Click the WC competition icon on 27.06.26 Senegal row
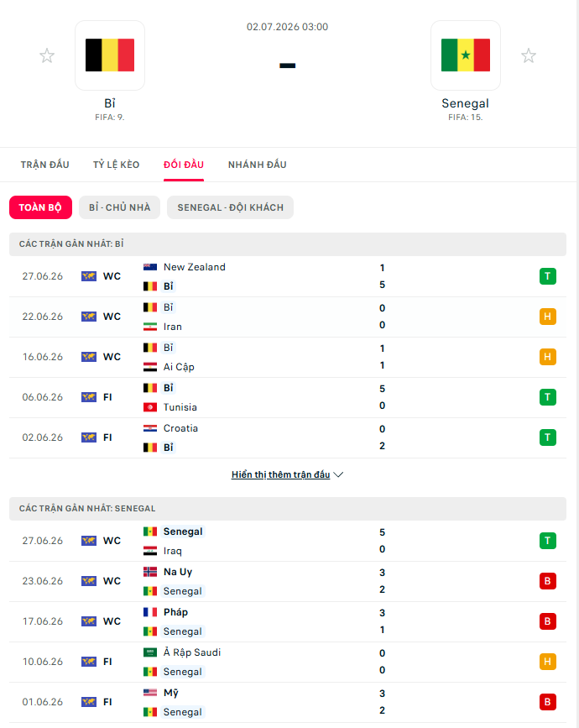The image size is (579, 728). tap(89, 541)
